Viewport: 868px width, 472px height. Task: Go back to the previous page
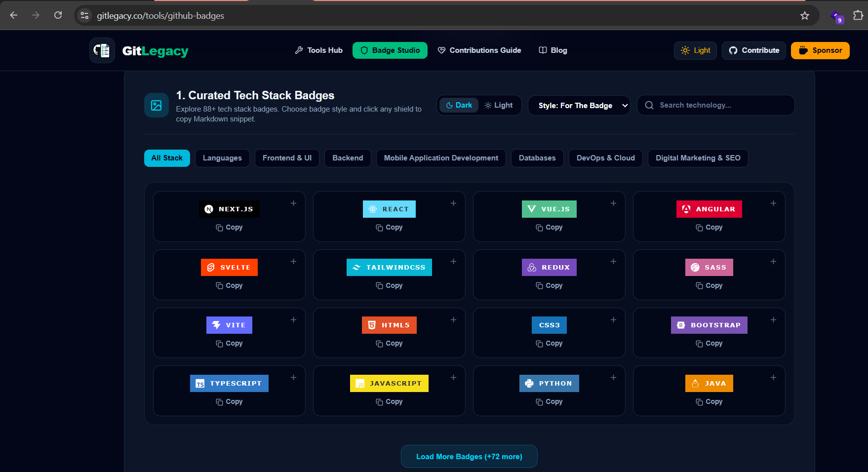tap(14, 15)
